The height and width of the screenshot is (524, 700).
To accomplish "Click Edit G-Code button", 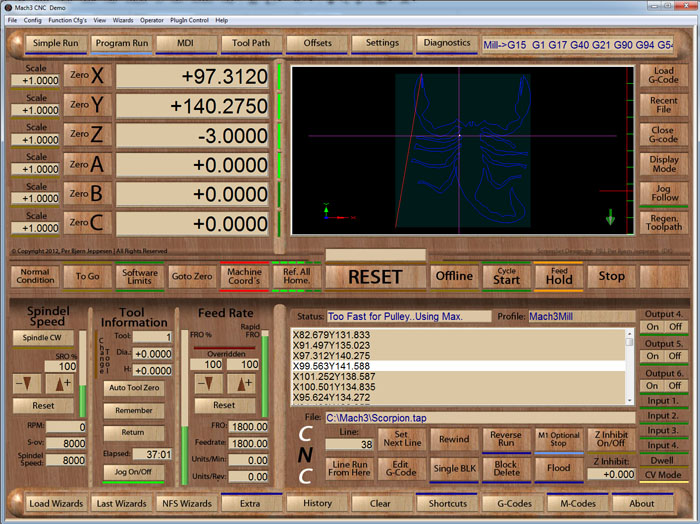I will pyautogui.click(x=402, y=468).
